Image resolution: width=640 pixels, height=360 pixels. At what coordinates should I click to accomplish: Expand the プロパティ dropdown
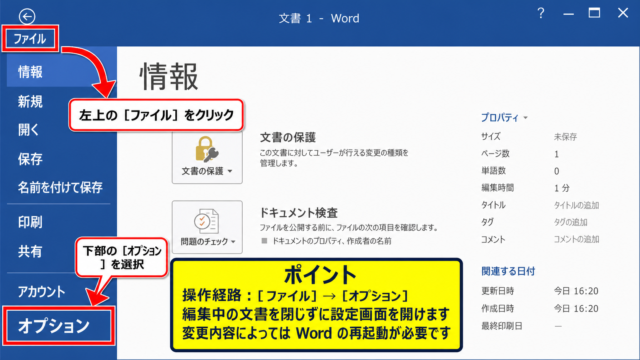coord(504,118)
